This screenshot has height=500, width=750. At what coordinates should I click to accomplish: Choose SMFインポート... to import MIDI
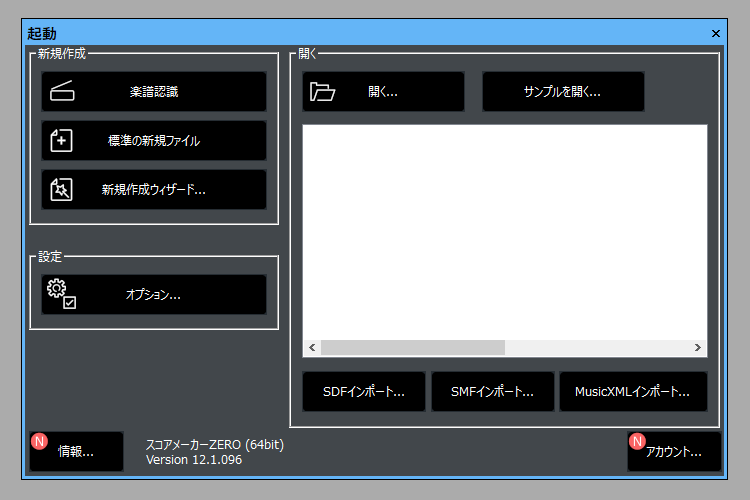tap(491, 392)
